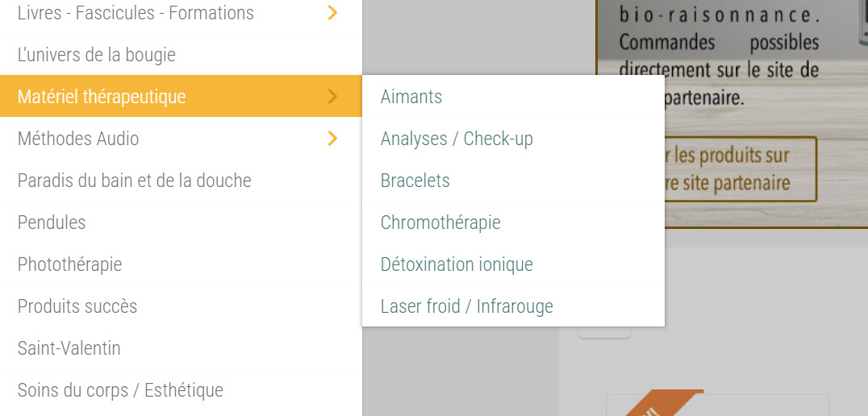Choose Bracelets from the submenu
The image size is (868, 416).
415,181
